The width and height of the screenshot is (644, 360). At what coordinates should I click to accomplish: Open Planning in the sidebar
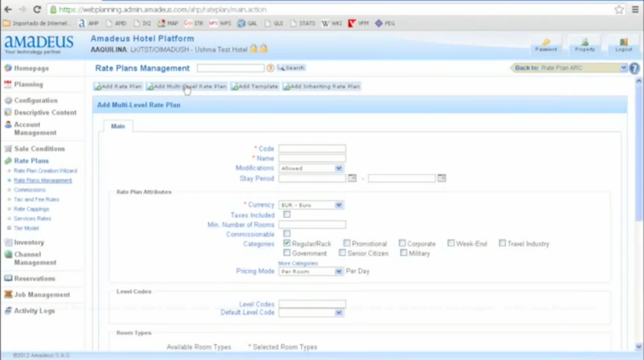click(28, 84)
